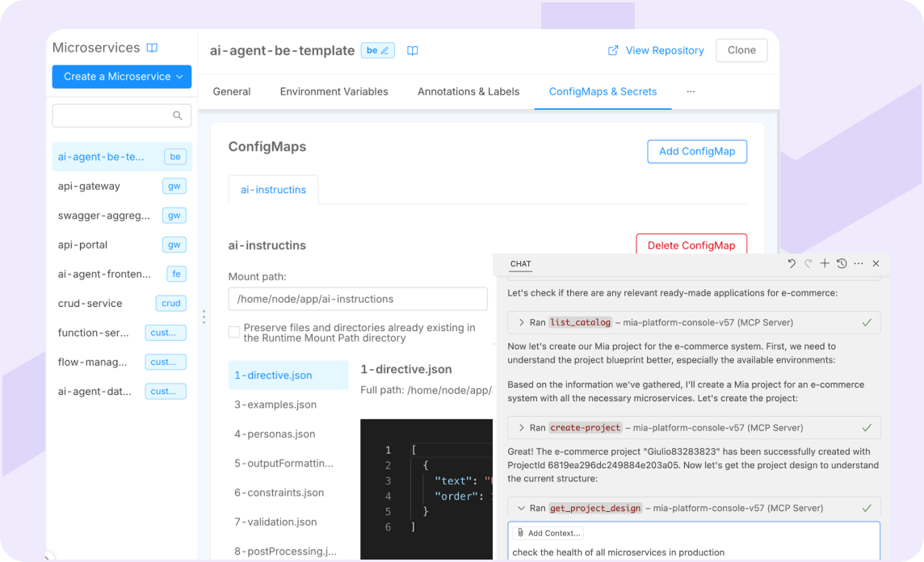
Task: Open the Create a Microservice dropdown
Action: click(x=121, y=77)
